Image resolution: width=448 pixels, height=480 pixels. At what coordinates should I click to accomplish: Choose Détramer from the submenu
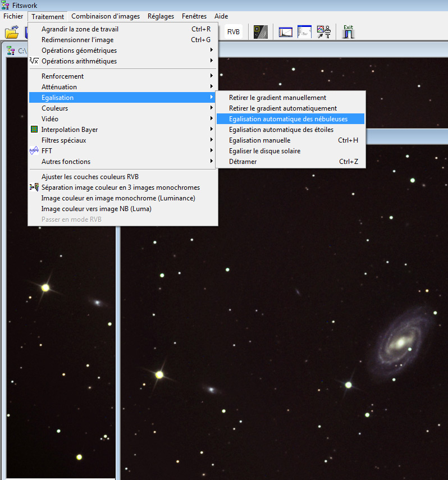point(290,162)
